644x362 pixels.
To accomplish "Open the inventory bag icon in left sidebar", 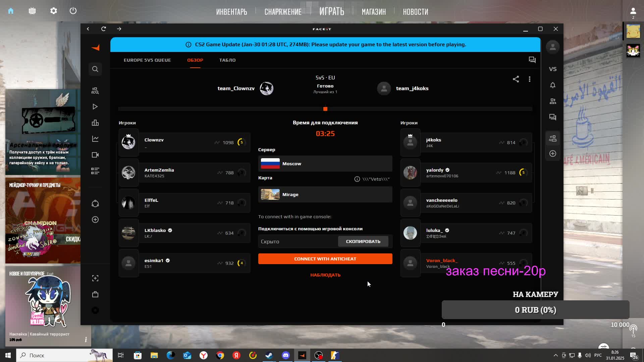I will [95, 294].
